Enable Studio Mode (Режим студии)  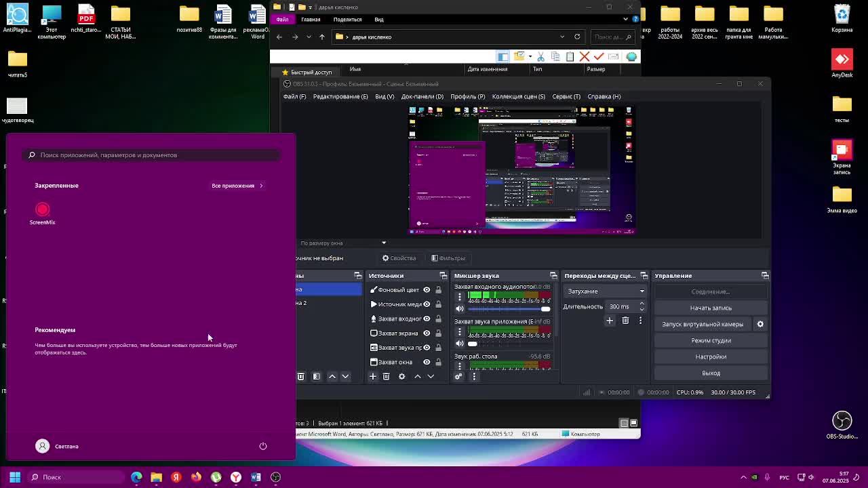711,340
